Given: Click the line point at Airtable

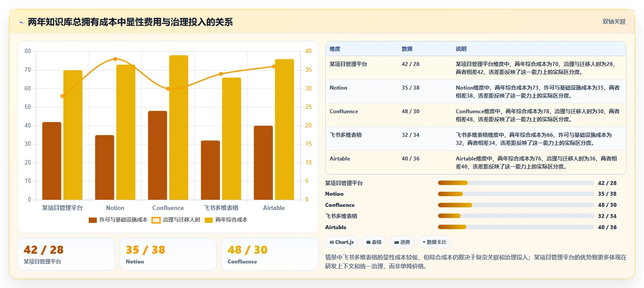Looking at the screenshot, I should (274, 66).
